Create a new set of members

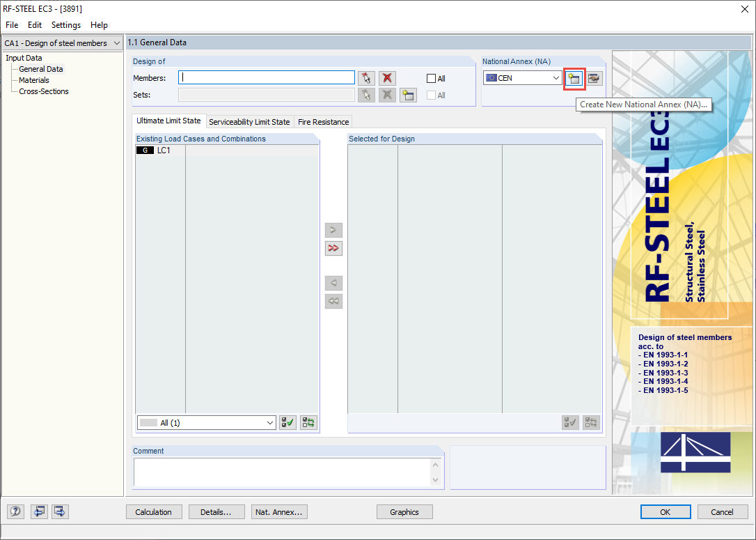tap(408, 95)
